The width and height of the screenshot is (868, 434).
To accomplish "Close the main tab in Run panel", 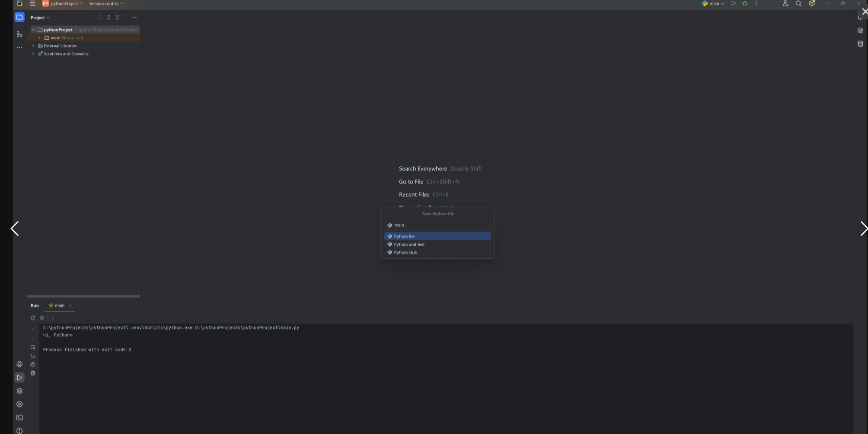I will click(x=70, y=306).
